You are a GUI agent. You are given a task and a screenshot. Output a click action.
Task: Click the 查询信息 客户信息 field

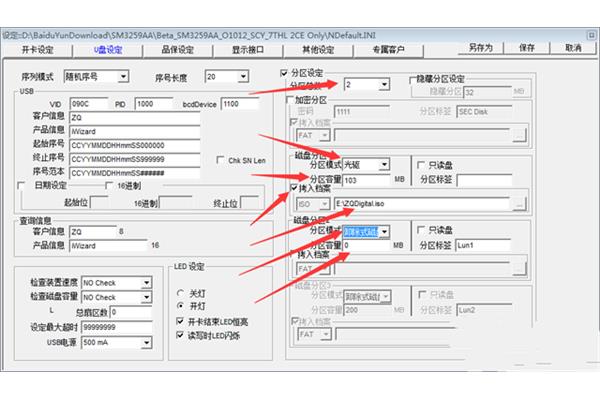pyautogui.click(x=93, y=232)
